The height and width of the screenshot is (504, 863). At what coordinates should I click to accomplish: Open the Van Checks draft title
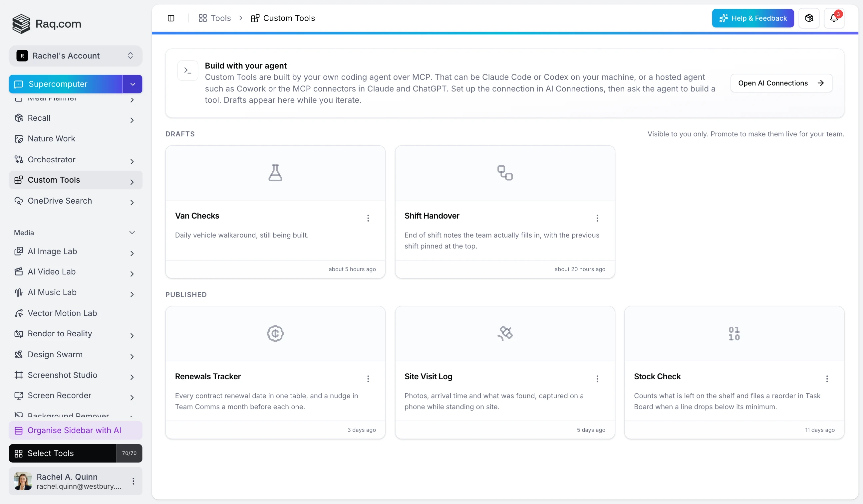197,216
